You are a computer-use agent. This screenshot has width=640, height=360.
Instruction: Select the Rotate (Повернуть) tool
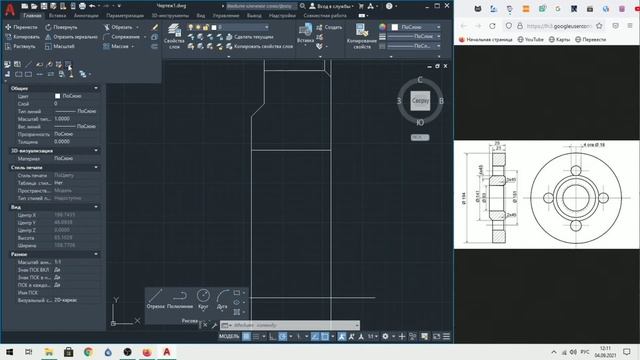(x=61, y=27)
